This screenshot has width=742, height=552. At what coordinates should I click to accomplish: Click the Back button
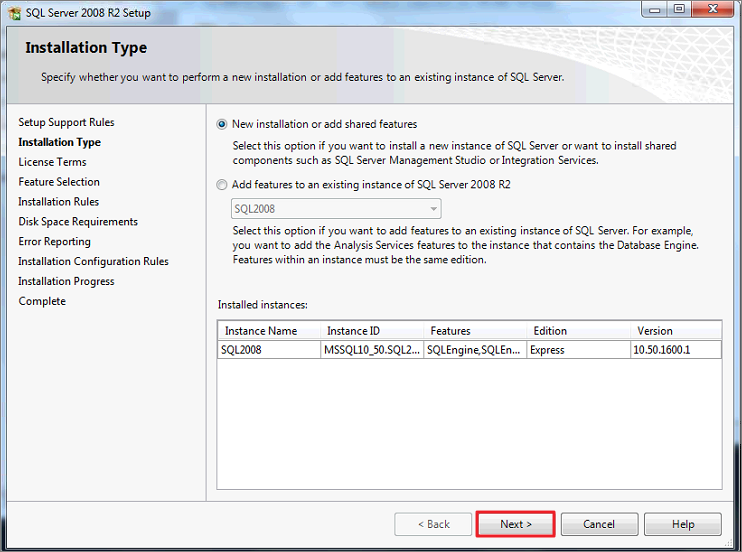pos(433,524)
